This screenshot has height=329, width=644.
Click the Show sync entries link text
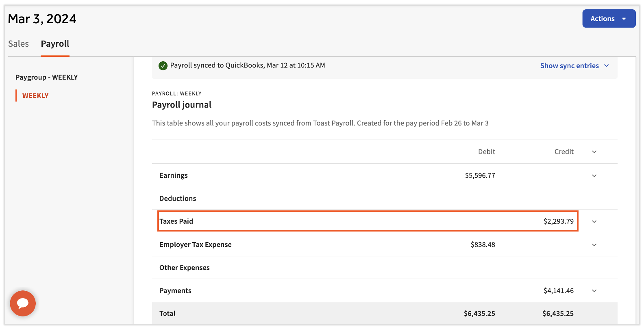pyautogui.click(x=569, y=66)
